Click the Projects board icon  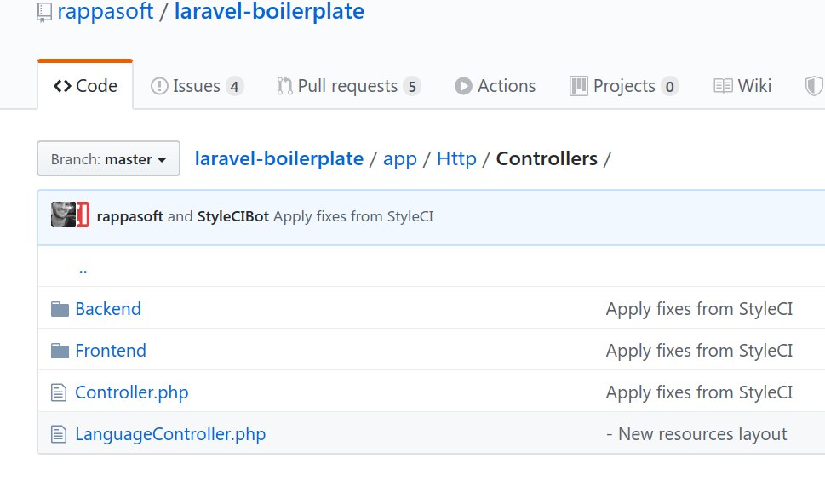[x=579, y=86]
